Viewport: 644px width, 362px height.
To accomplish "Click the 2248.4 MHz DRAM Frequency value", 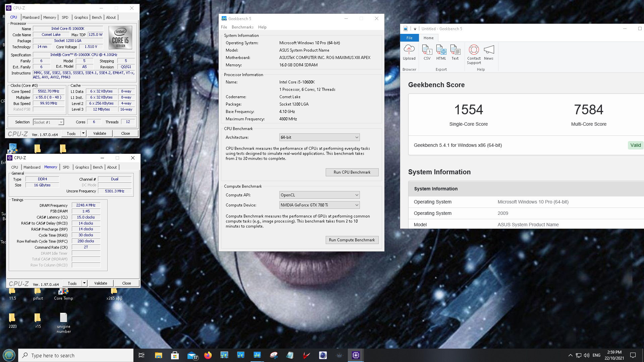I will tap(86, 205).
